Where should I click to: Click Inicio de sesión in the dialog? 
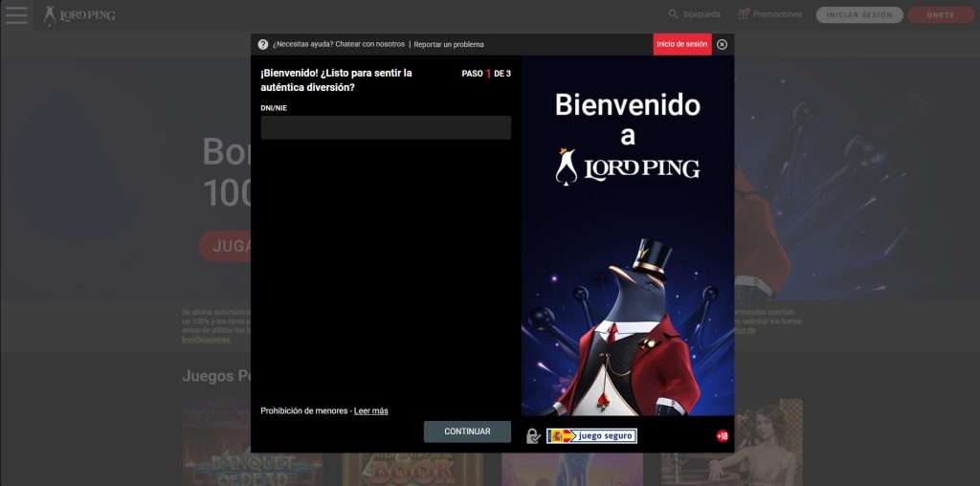point(682,44)
